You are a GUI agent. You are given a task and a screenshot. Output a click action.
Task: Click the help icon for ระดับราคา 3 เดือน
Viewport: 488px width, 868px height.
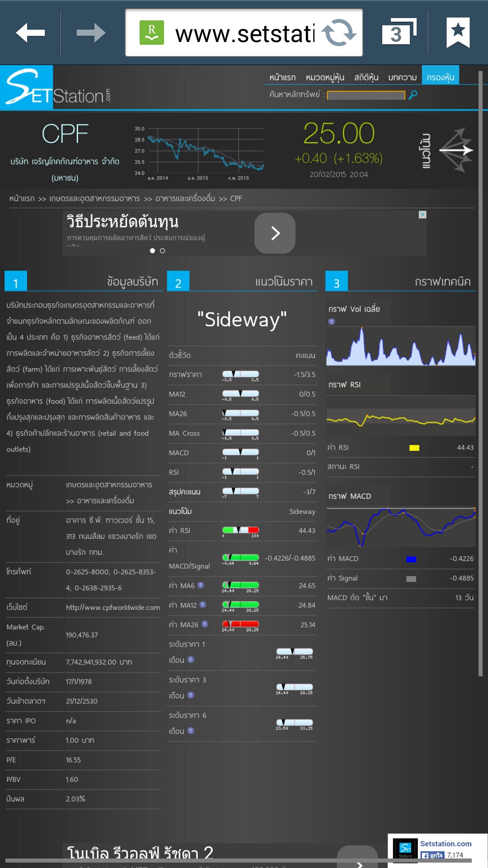coord(191,695)
